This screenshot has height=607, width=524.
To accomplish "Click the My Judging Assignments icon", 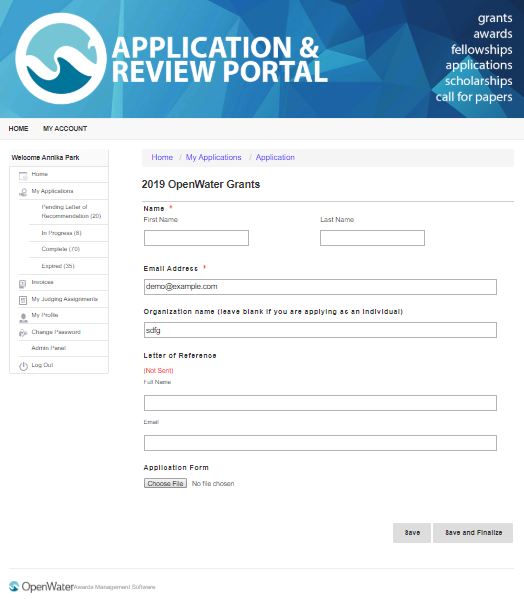I will coord(23,300).
